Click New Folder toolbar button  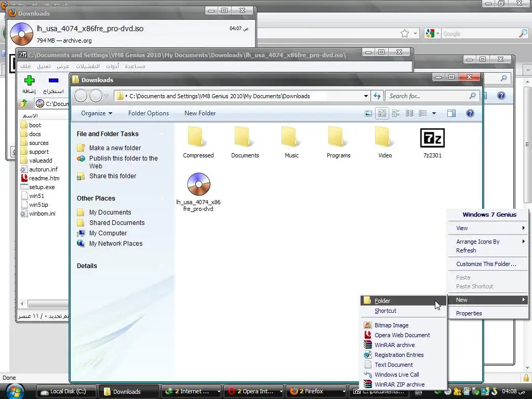pos(200,113)
